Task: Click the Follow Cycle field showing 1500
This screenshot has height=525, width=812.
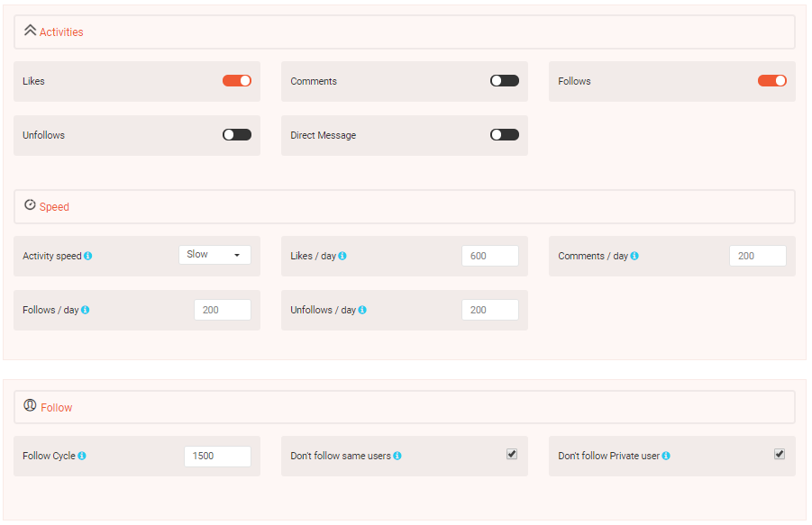Action: pos(217,456)
